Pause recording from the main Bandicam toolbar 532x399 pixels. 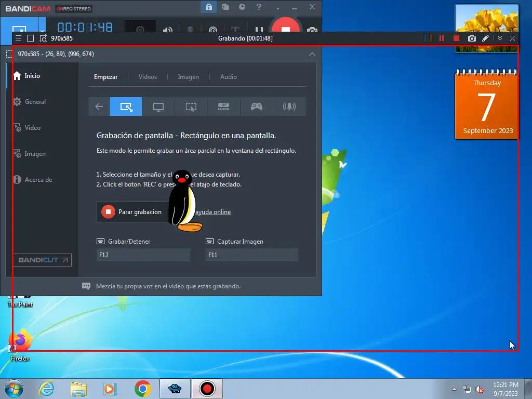(x=259, y=30)
